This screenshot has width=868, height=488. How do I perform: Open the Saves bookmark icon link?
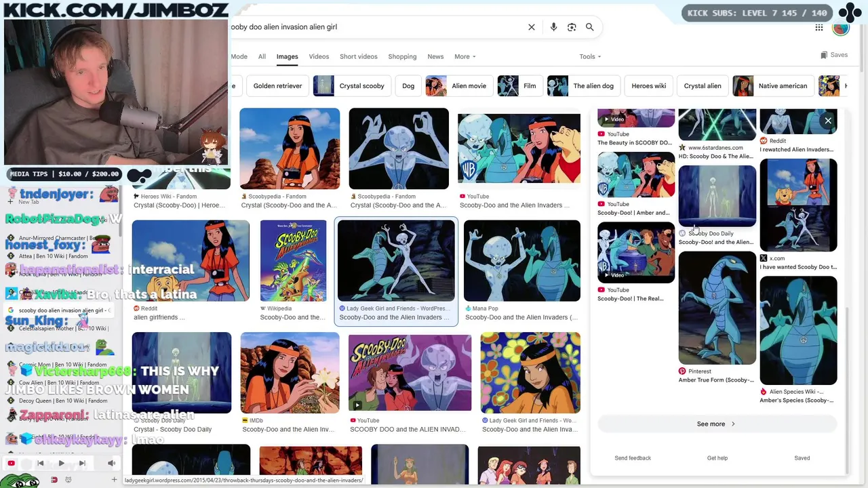[x=834, y=55]
